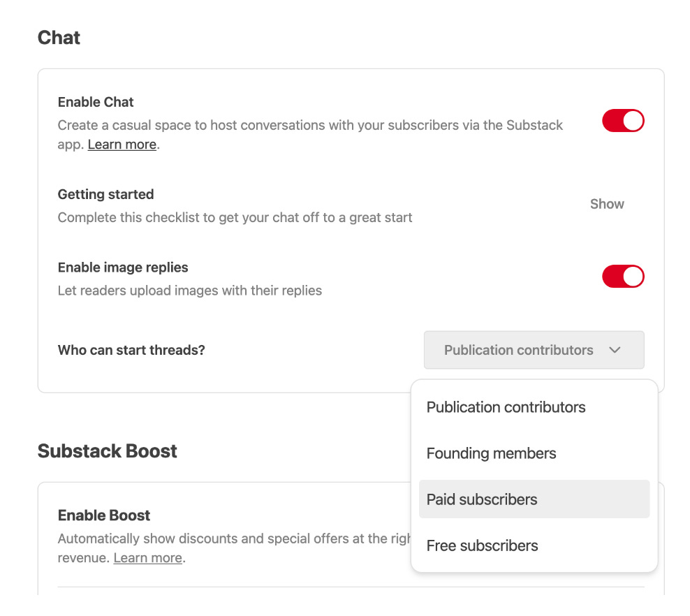The width and height of the screenshot is (690, 616).
Task: Click the Enable Chat heading text
Action: (x=95, y=102)
